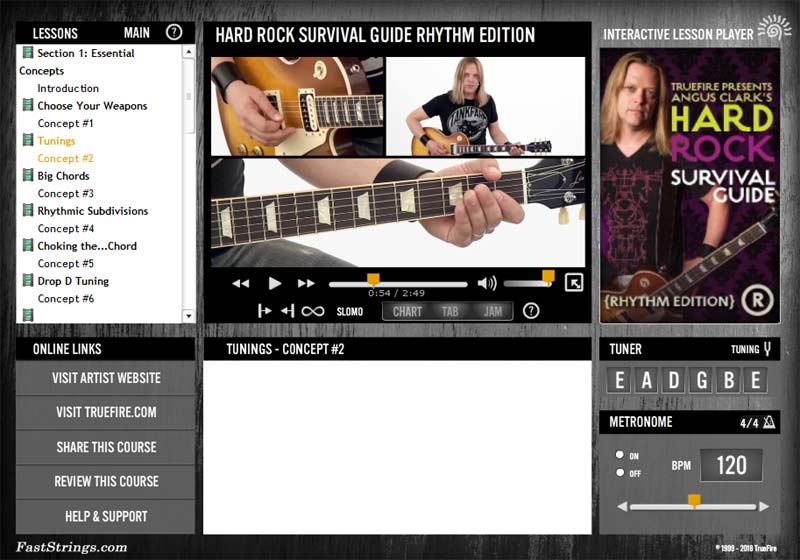Click the film icon beside Drop D Tuning
Screen dimensions: 800x560
click(28, 280)
